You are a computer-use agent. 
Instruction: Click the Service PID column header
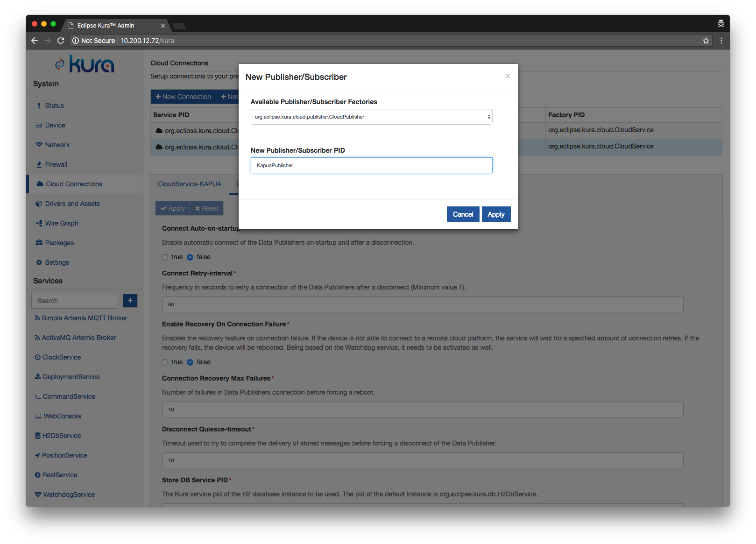click(171, 115)
